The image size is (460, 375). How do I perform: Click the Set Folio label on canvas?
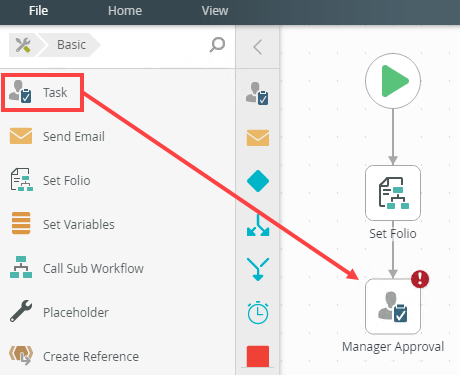(x=393, y=234)
